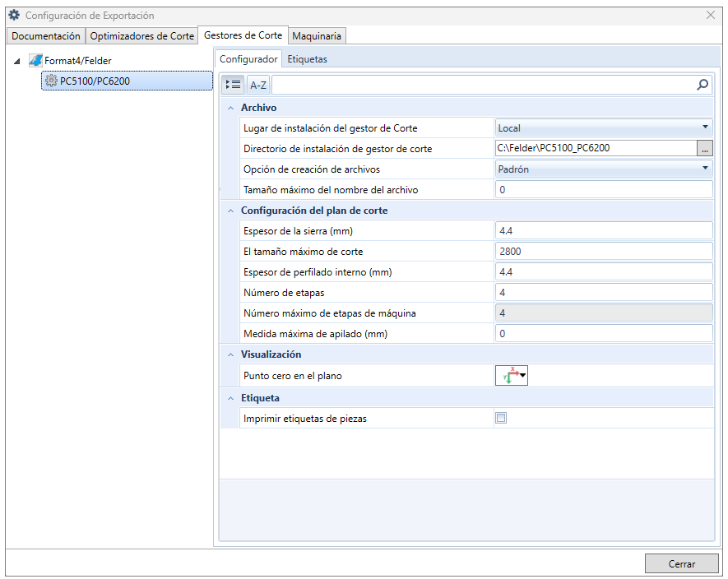Collapse the Etiqueta section
The image size is (728, 579).
[231, 398]
